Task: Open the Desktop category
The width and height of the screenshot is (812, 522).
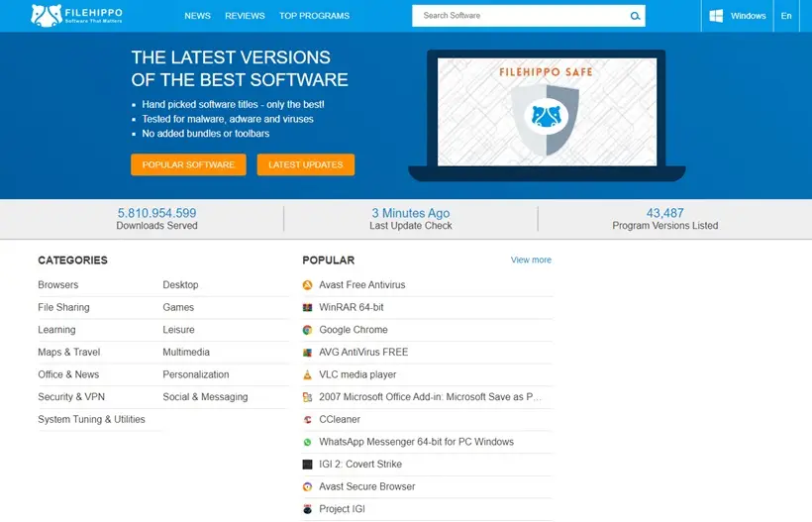Action: (180, 285)
